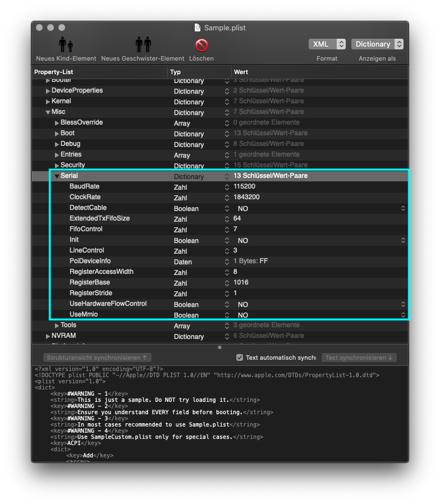Change type stepper for LineControl row
This screenshot has height=504, width=440.
[227, 251]
